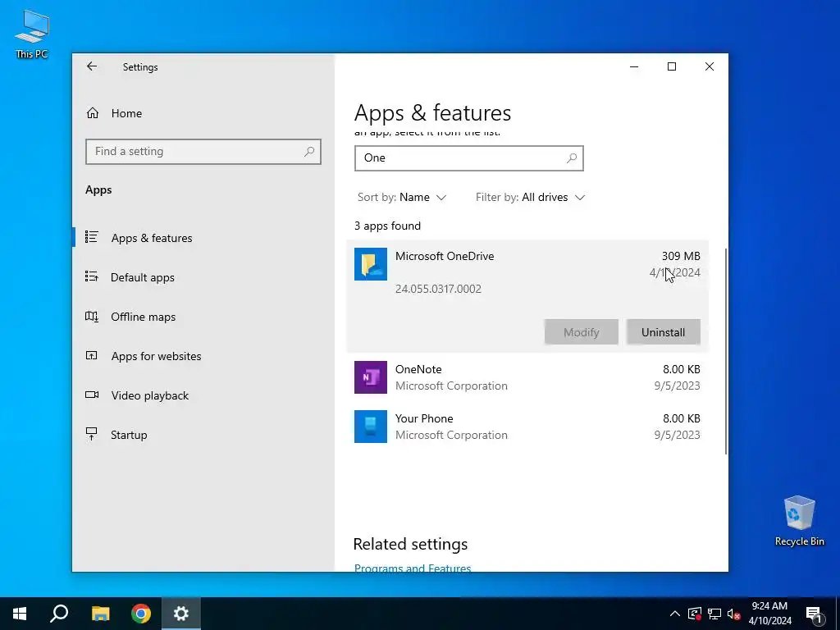Open the This PC desktop icon

tap(32, 34)
